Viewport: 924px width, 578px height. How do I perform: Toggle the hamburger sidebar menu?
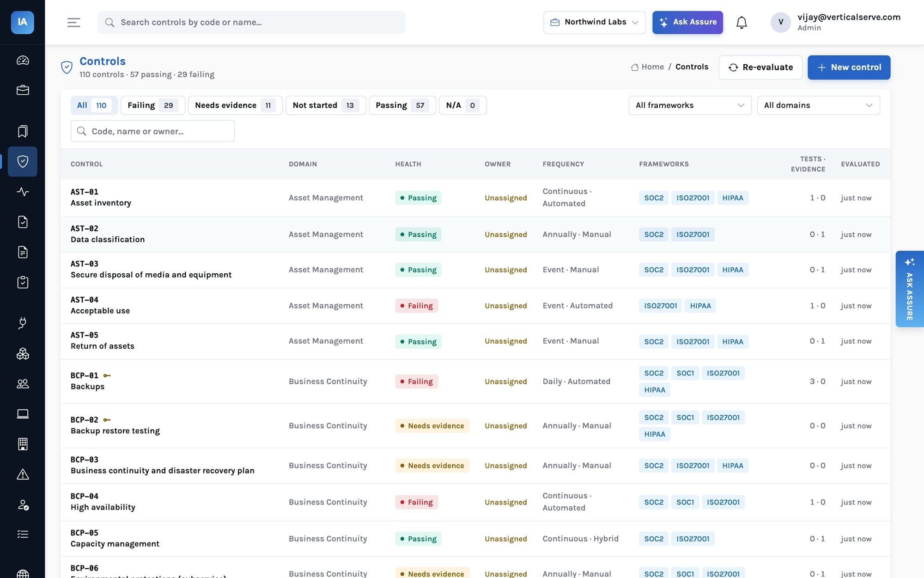(x=74, y=22)
